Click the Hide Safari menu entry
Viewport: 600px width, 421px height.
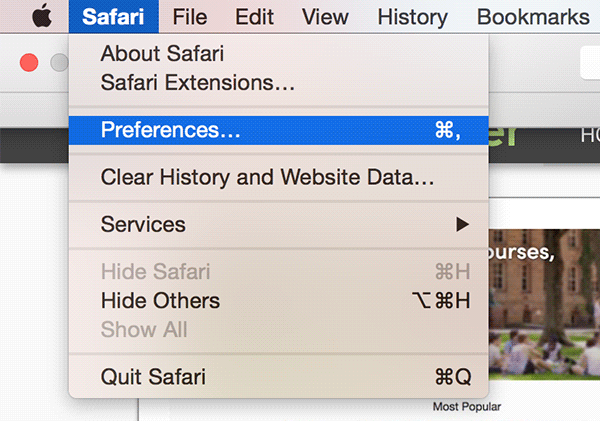point(155,272)
